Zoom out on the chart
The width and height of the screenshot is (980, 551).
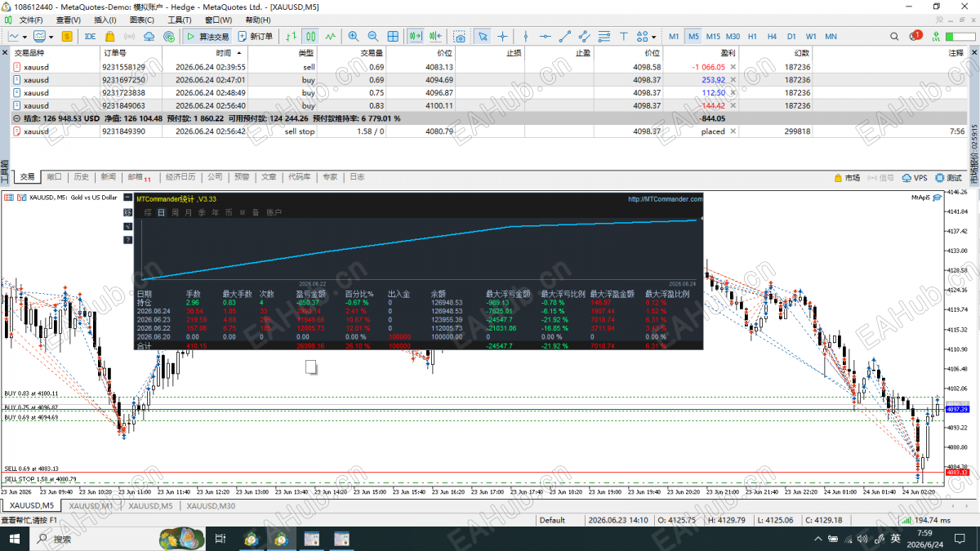pyautogui.click(x=373, y=36)
